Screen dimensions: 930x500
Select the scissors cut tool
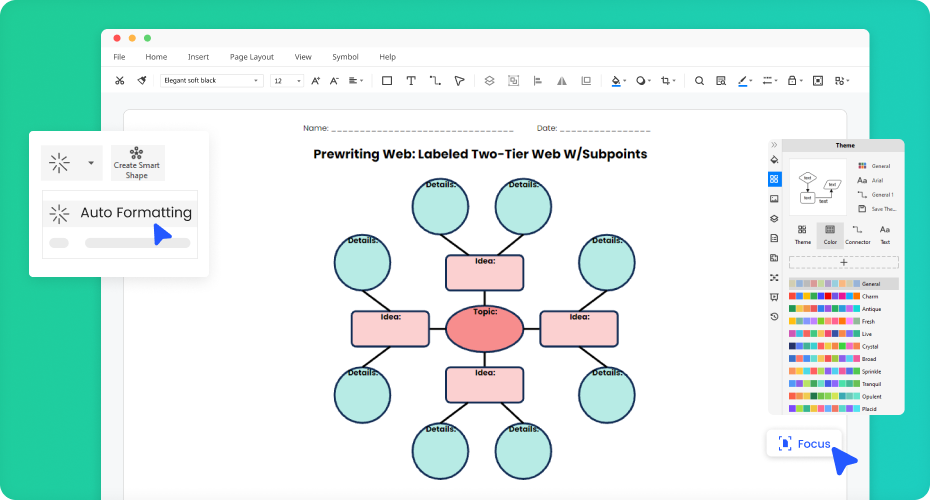(x=119, y=81)
